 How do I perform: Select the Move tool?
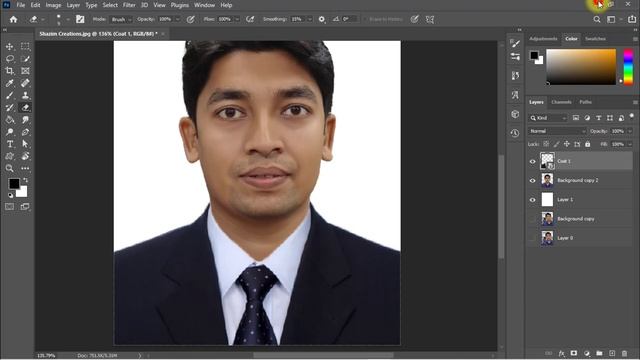[x=9, y=47]
